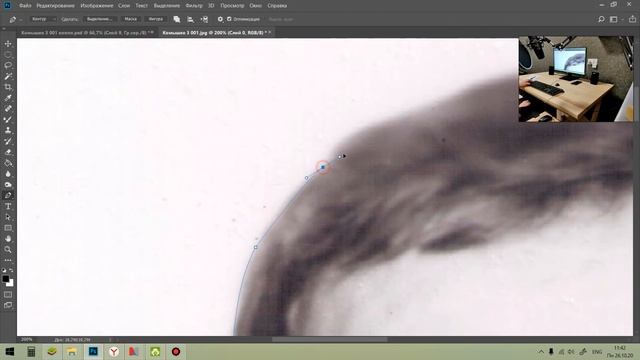Viewport: 640px width, 360px height.
Task: Open the Calculator from taskbar
Action: click(31, 351)
